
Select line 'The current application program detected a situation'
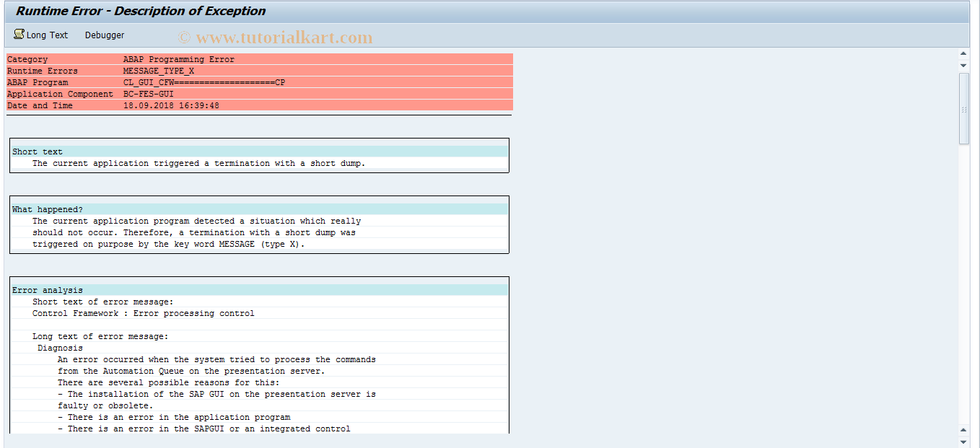point(196,221)
